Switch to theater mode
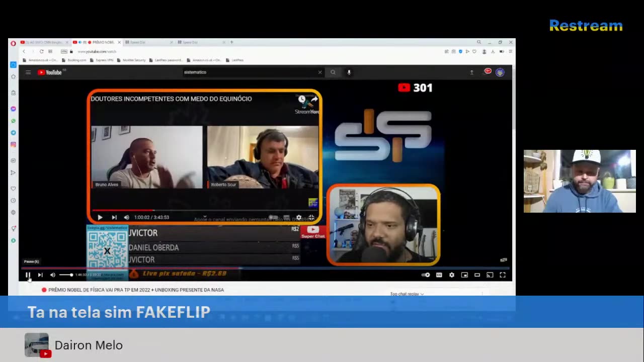This screenshot has width=644, height=362. pyautogui.click(x=477, y=275)
